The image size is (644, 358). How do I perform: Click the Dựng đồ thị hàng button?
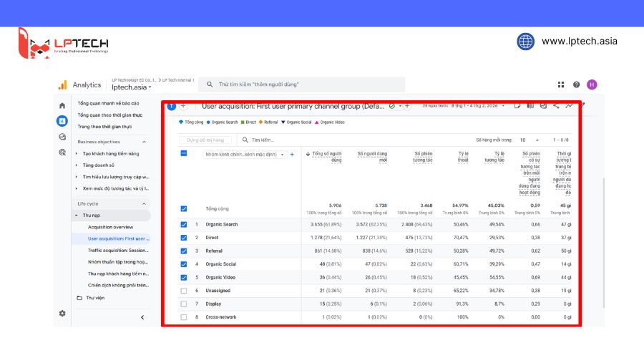click(205, 140)
